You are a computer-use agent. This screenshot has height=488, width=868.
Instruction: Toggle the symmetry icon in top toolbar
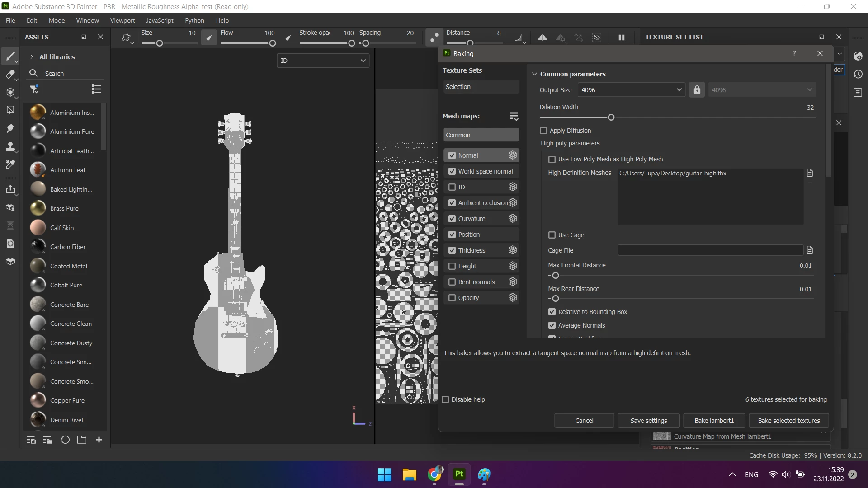coord(542,38)
